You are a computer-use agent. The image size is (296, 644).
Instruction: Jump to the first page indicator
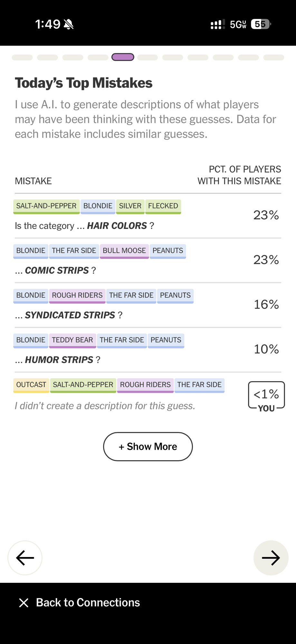point(22,57)
